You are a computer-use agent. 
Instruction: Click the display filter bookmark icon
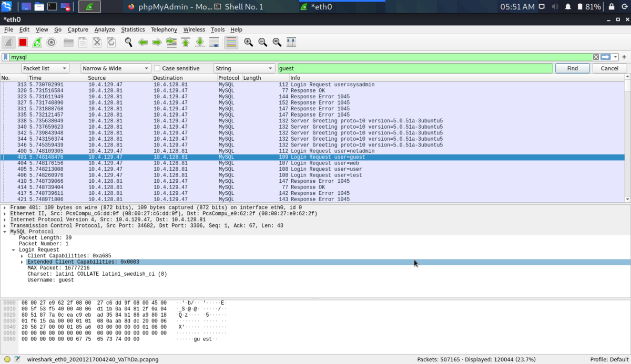pyautogui.click(x=6, y=57)
